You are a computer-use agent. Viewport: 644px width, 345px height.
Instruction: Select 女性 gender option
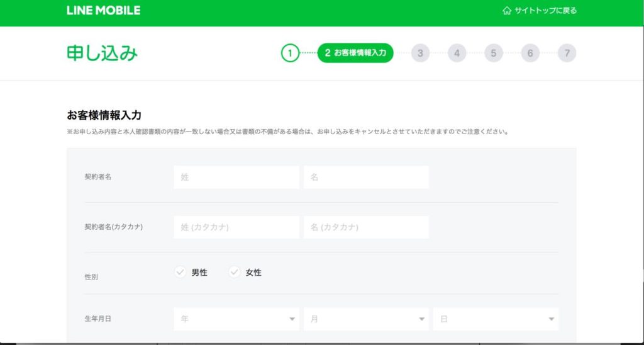pos(245,272)
